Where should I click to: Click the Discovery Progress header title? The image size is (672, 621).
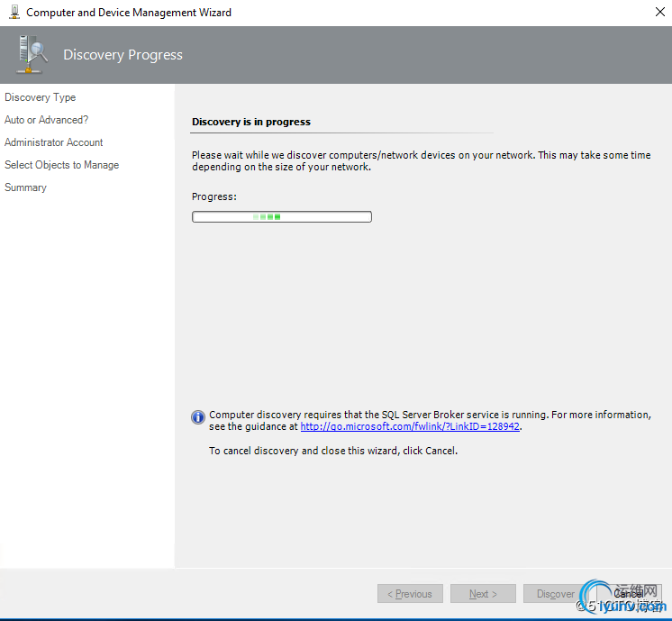[123, 55]
